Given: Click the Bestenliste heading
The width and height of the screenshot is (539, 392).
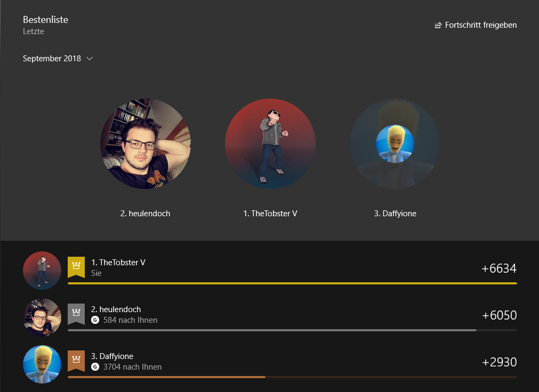Looking at the screenshot, I should click(x=45, y=20).
